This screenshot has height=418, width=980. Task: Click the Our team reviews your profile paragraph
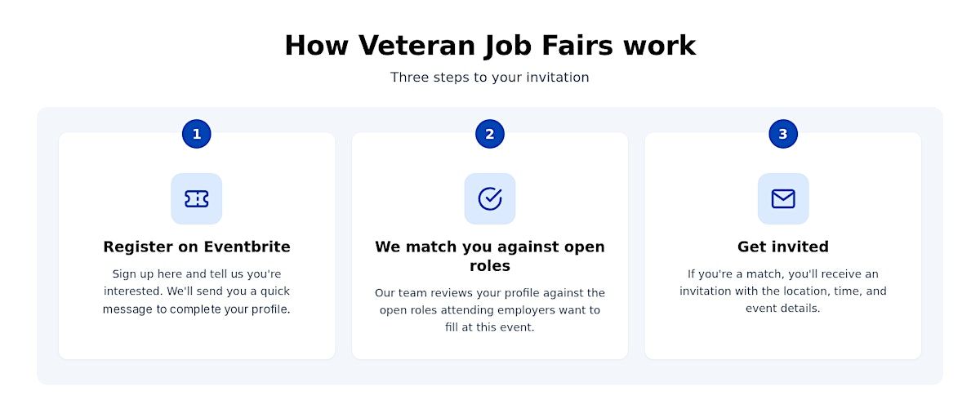tap(490, 310)
